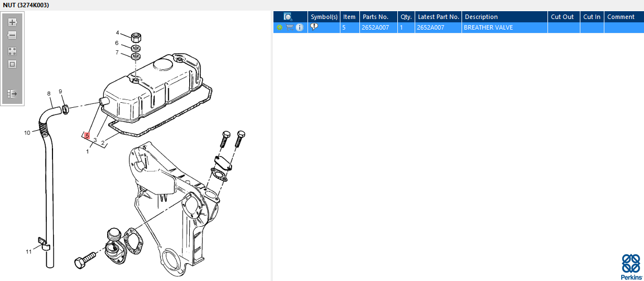Click the Comment column header

tap(624, 17)
